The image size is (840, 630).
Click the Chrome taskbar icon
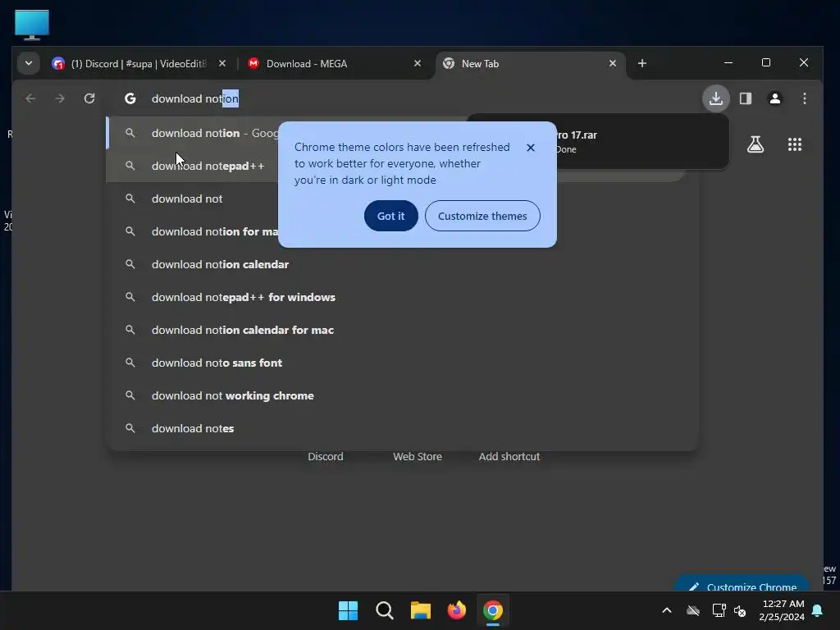coord(493,610)
